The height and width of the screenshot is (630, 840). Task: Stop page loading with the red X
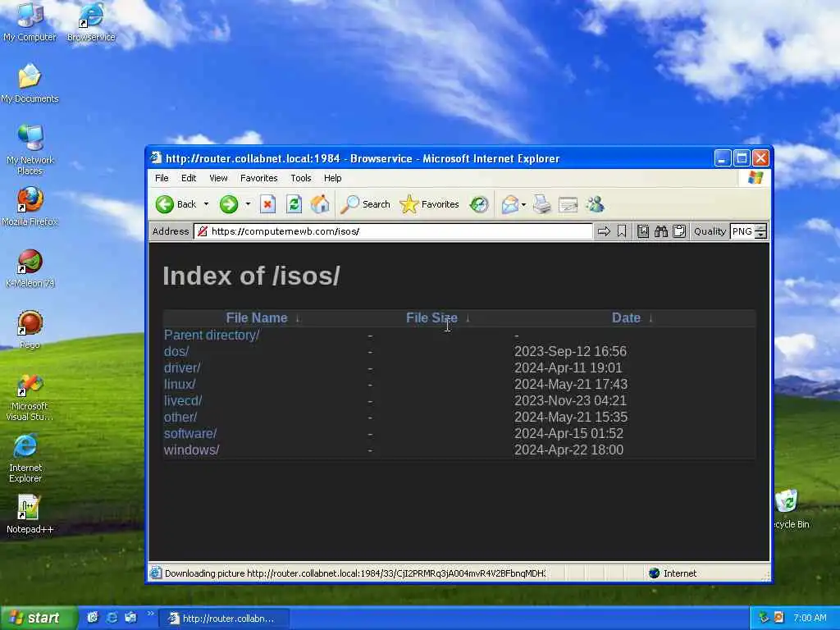(267, 204)
